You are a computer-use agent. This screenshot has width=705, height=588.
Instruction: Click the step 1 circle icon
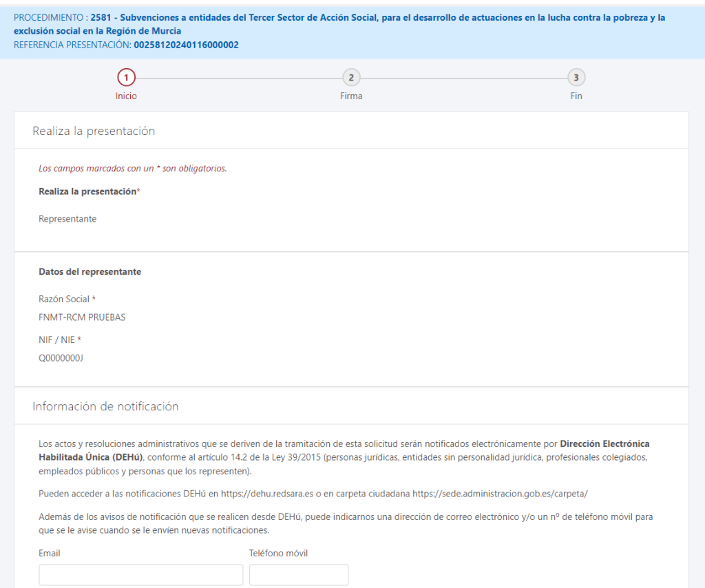tap(126, 78)
